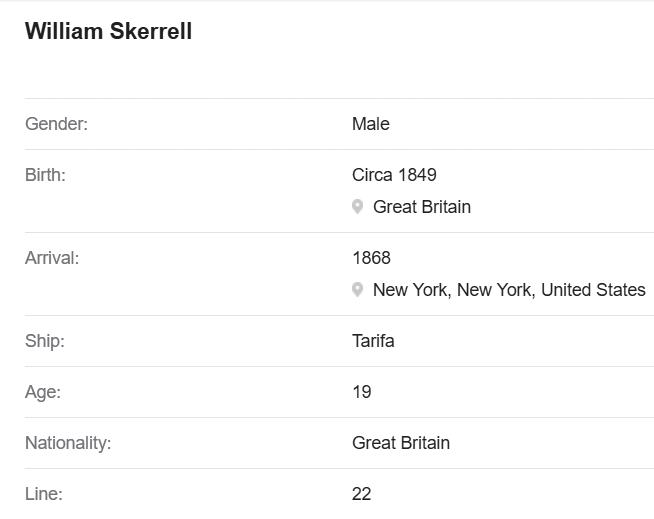Click the age value 19
The image size is (654, 519).
[362, 392]
